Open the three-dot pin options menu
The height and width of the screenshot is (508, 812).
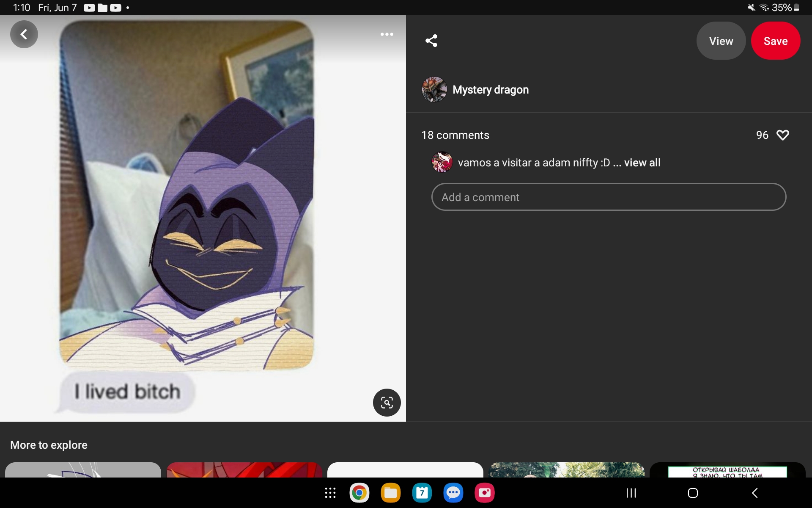387,34
